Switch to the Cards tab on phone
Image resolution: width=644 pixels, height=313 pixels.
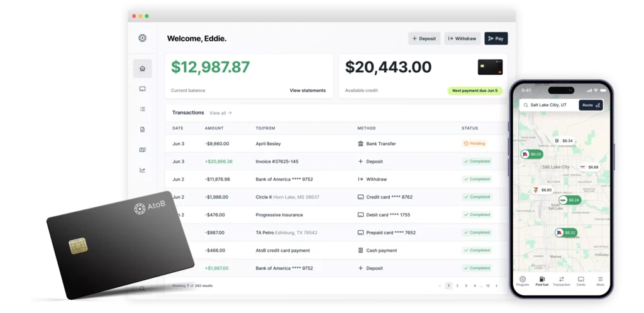(x=580, y=280)
